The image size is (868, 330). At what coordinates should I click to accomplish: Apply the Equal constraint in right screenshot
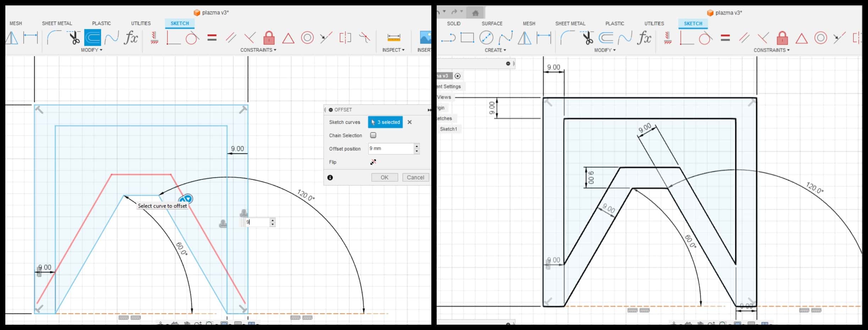coord(725,38)
